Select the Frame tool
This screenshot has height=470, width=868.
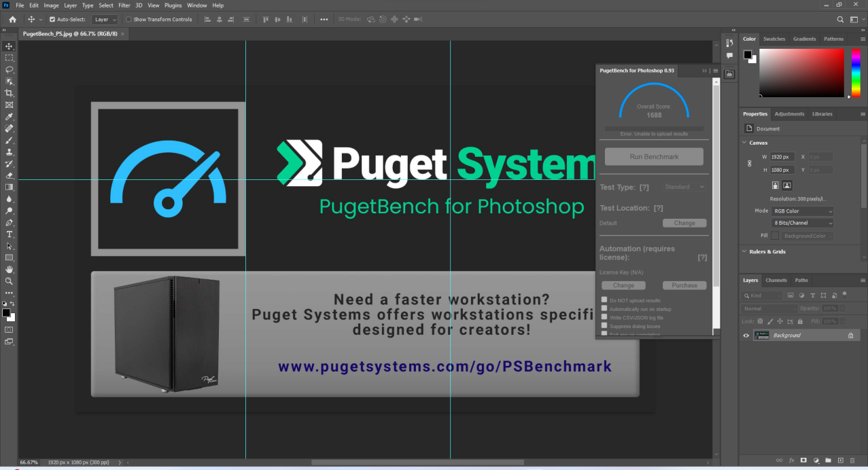pyautogui.click(x=9, y=105)
